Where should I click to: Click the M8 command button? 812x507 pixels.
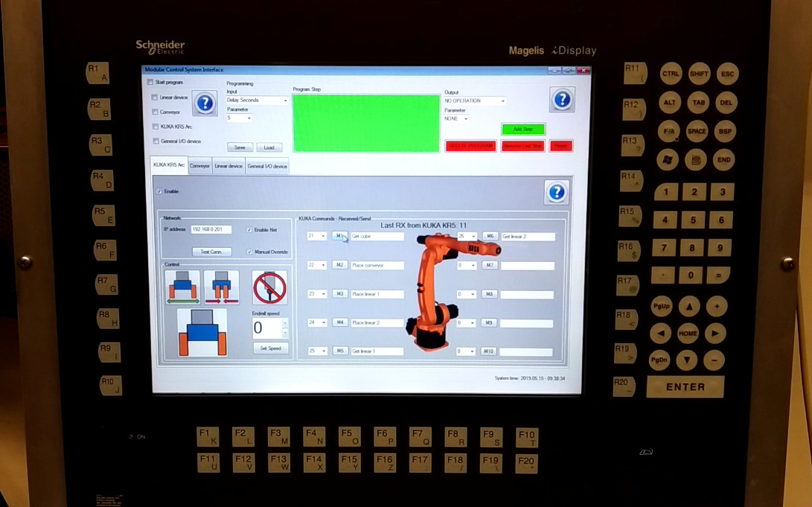[489, 294]
